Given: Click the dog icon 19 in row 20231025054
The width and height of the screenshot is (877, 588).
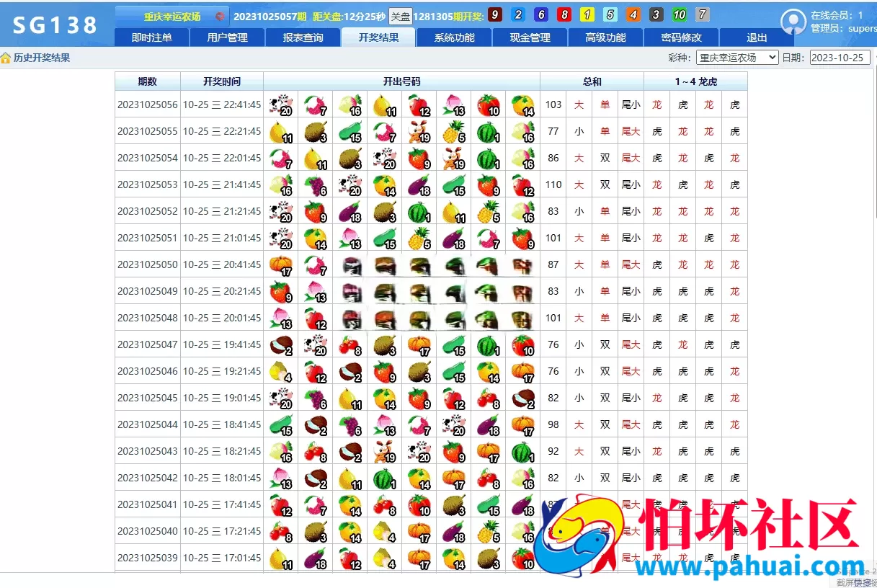Looking at the screenshot, I should pyautogui.click(x=453, y=159).
